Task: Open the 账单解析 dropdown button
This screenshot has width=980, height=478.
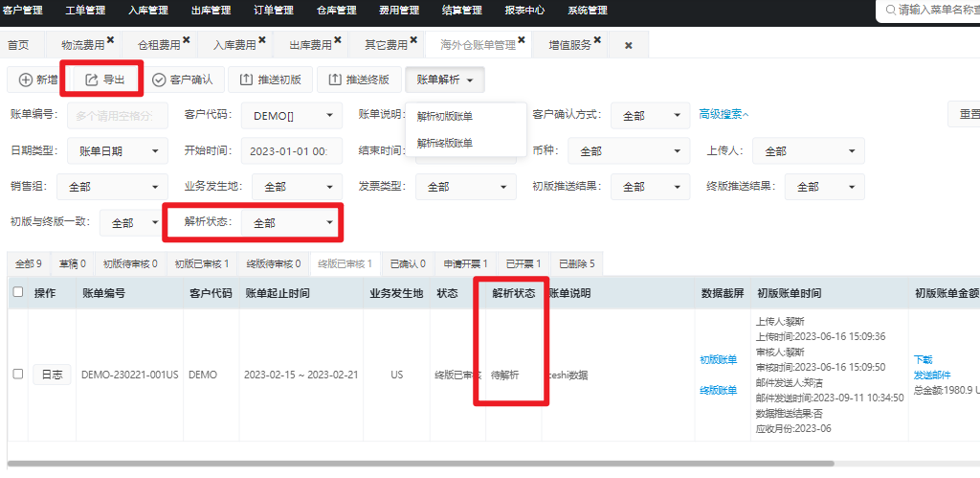Action: coord(445,80)
